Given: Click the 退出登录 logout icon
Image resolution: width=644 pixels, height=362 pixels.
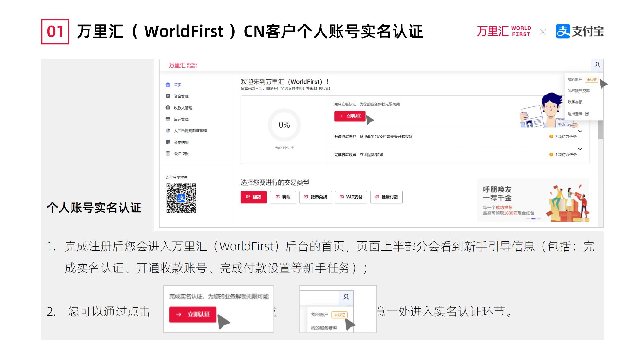Looking at the screenshot, I should click(587, 114).
